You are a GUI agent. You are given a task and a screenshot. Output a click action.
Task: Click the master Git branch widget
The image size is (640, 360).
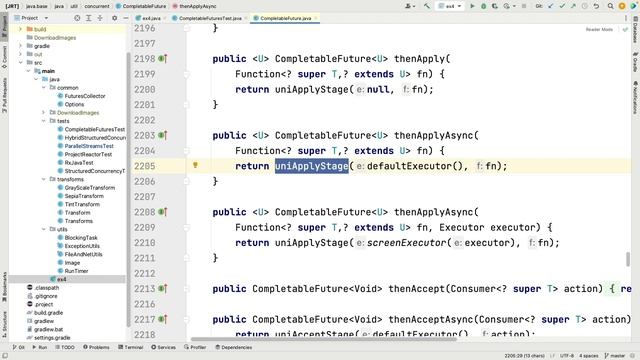(x=615, y=356)
